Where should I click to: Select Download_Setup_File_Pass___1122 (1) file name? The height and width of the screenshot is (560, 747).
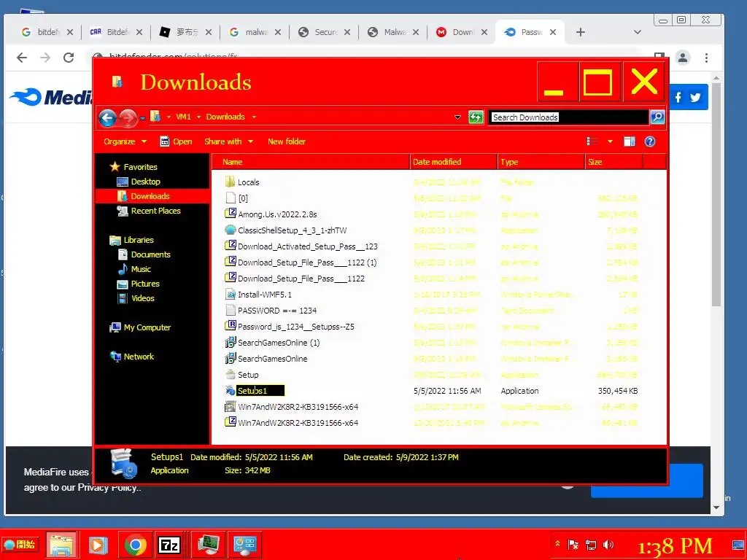tap(307, 262)
